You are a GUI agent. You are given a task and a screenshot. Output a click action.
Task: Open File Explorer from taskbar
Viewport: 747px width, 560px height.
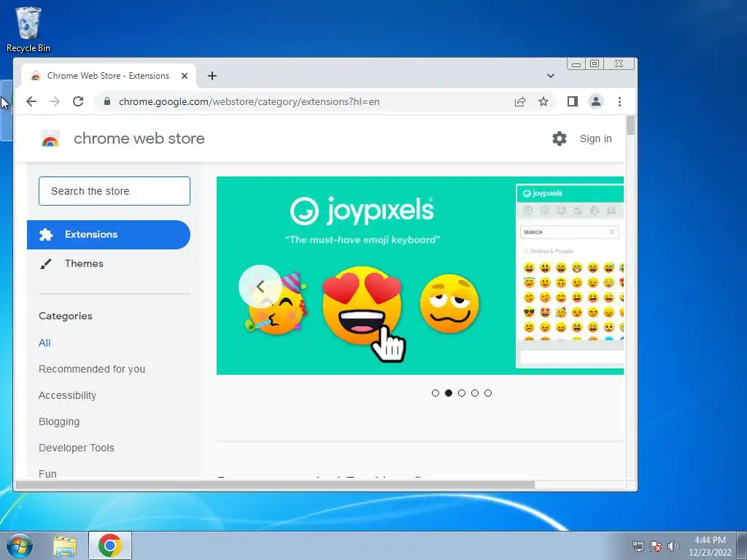pos(65,546)
